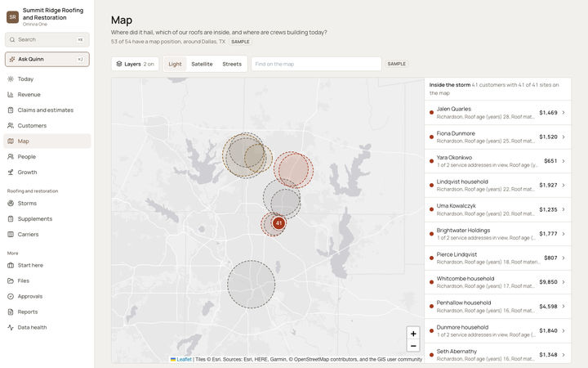588x368 pixels.
Task: Select the Seth Abernathy row
Action: click(497, 354)
